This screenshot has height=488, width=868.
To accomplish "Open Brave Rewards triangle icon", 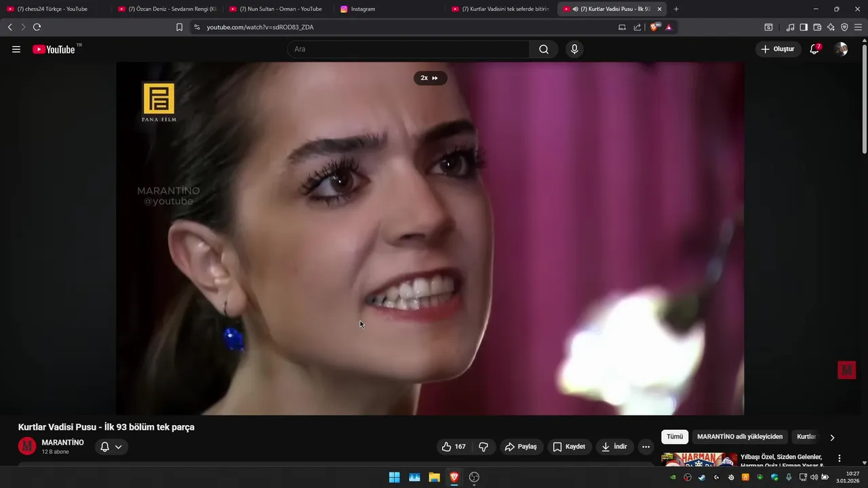I will pos(669,27).
